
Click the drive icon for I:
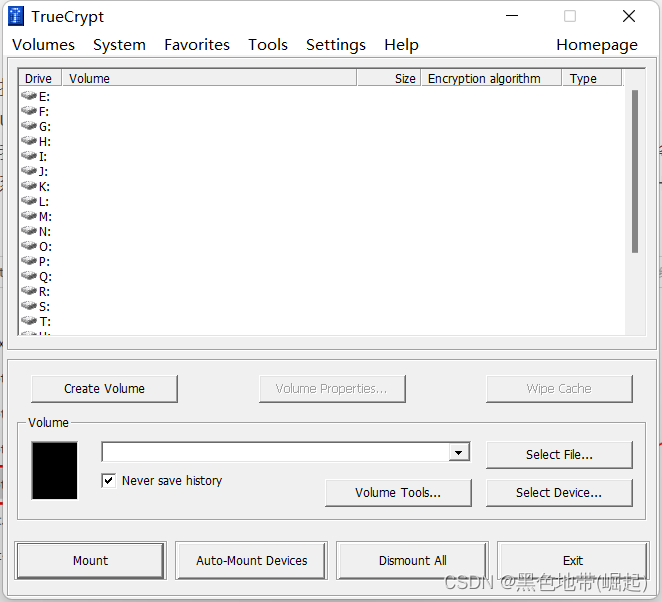point(29,156)
